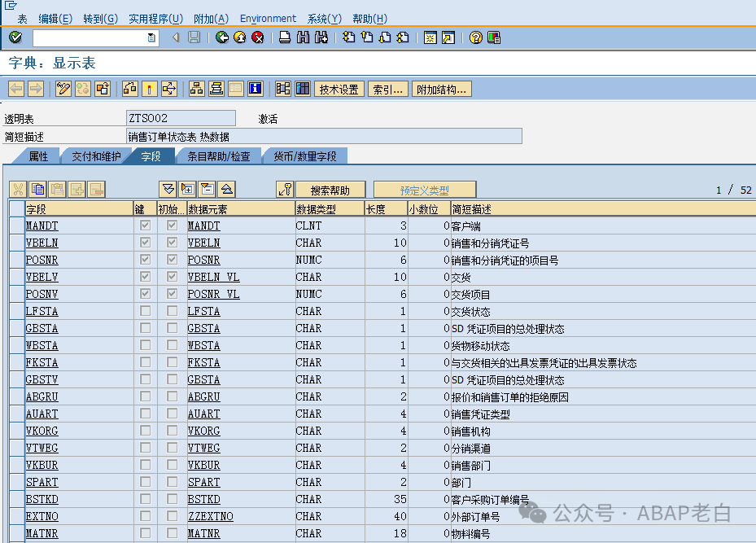Click the Find binoculars icon
Viewport: 756px width, 543px height.
pyautogui.click(x=303, y=37)
